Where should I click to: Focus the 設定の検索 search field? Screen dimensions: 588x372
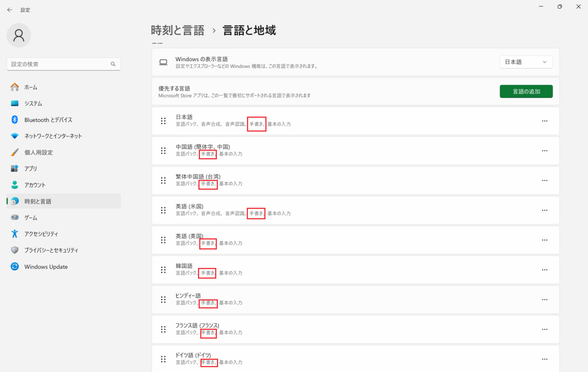64,64
